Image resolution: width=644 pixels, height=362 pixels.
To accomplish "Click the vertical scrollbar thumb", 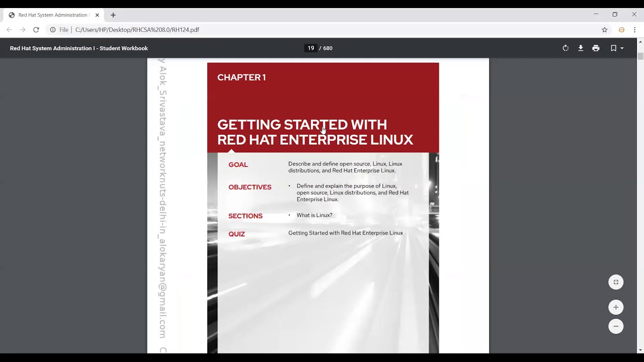I will click(x=640, y=56).
